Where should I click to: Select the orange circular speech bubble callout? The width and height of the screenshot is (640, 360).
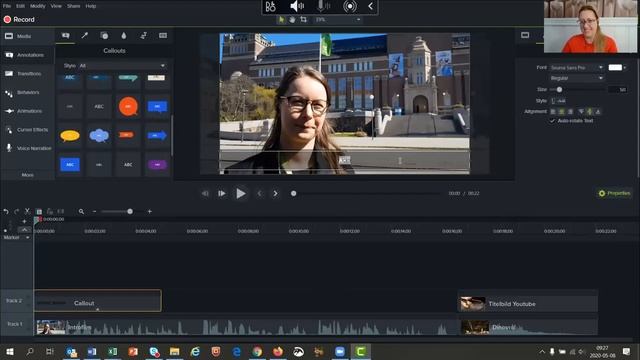click(128, 107)
